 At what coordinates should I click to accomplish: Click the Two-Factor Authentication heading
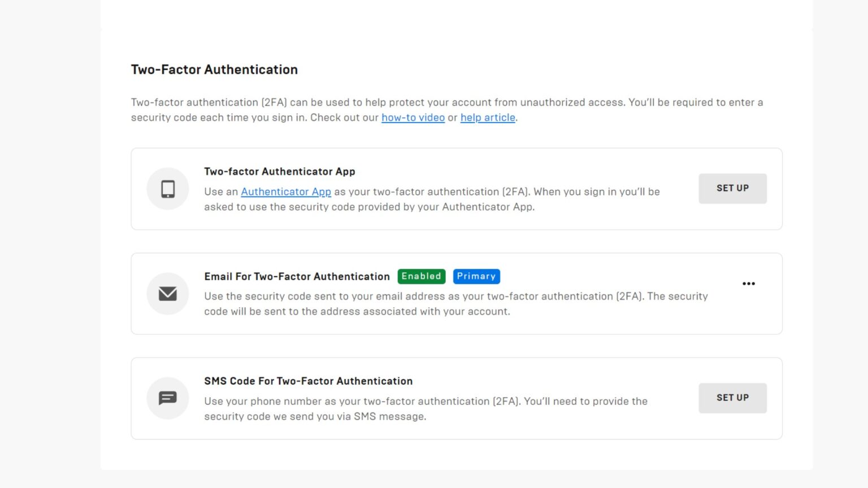tap(214, 69)
